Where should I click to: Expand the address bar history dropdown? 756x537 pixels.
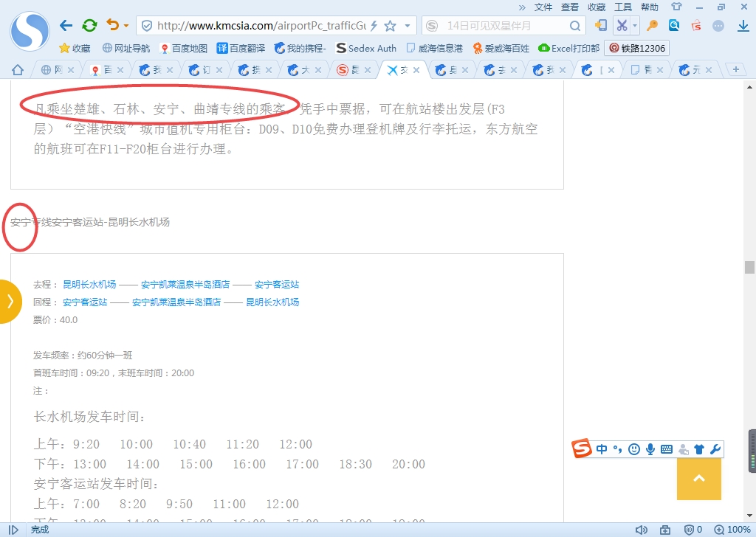point(408,26)
